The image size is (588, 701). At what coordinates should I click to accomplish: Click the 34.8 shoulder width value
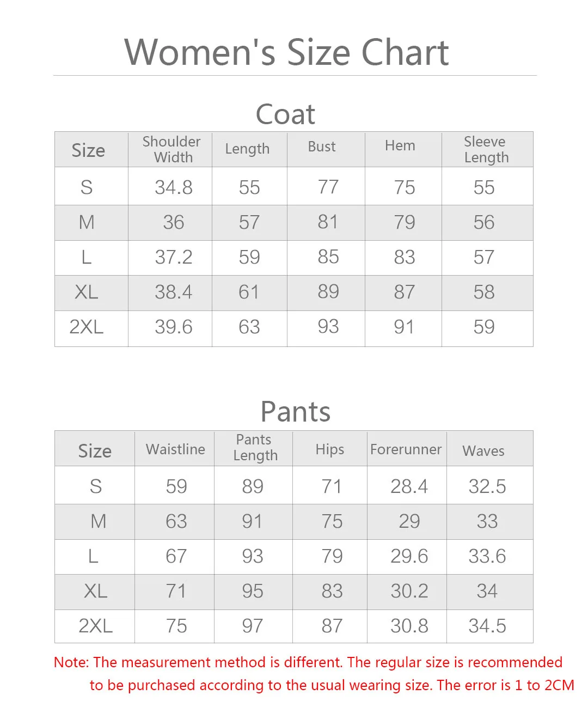[x=174, y=187]
